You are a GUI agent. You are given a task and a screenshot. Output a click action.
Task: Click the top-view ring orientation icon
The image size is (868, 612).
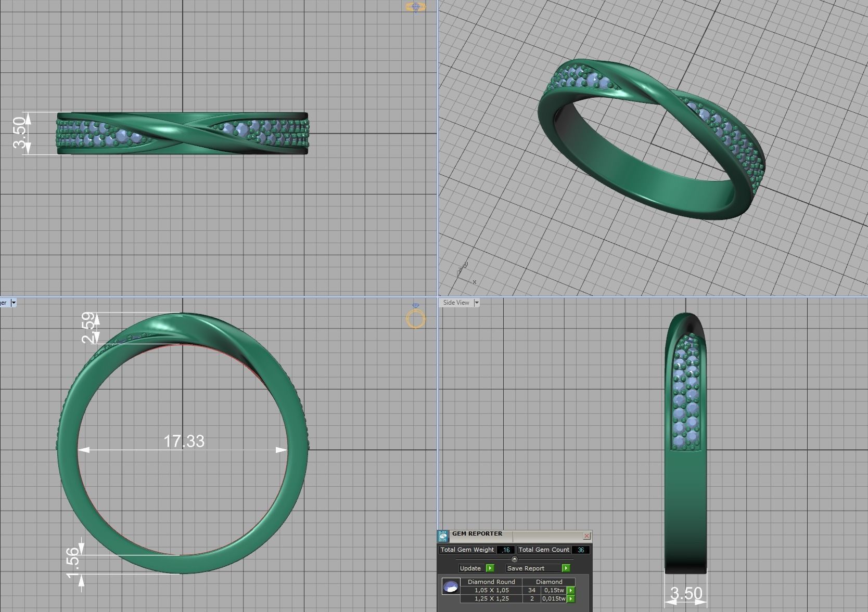[415, 7]
